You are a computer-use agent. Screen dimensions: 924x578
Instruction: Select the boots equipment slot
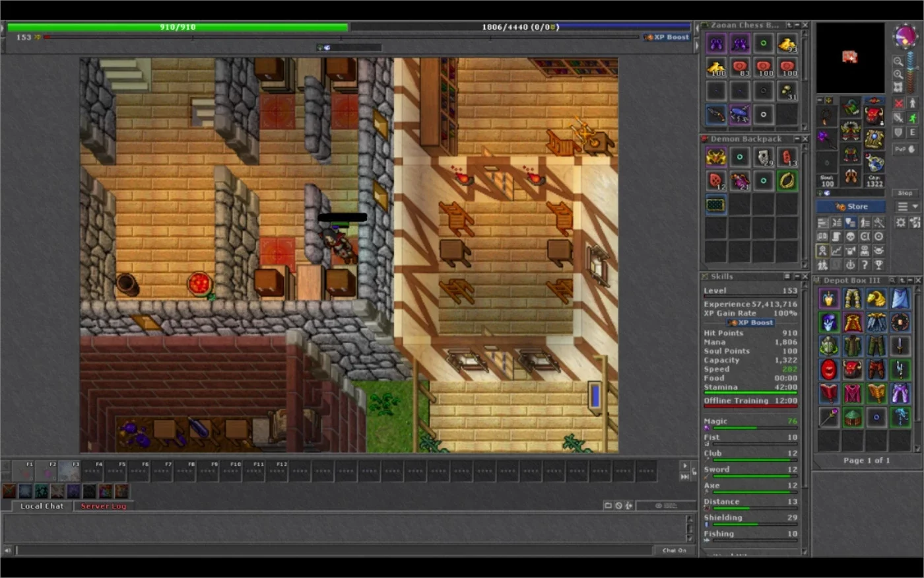(x=851, y=176)
